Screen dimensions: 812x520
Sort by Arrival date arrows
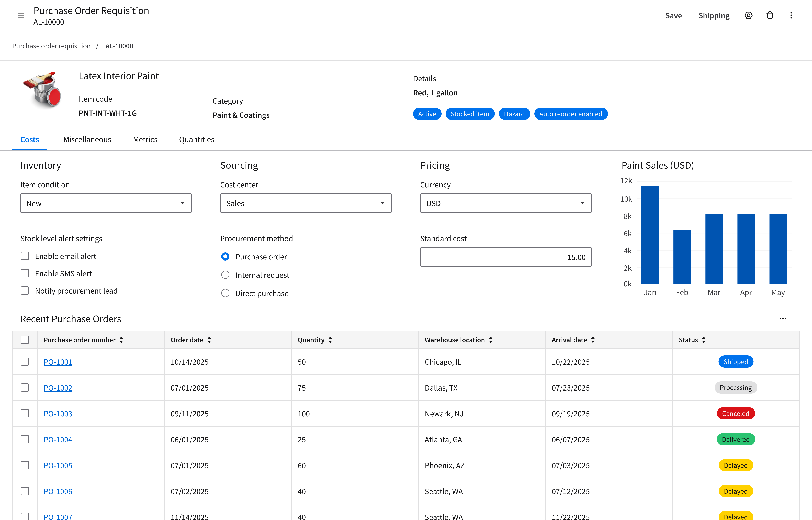pyautogui.click(x=593, y=340)
